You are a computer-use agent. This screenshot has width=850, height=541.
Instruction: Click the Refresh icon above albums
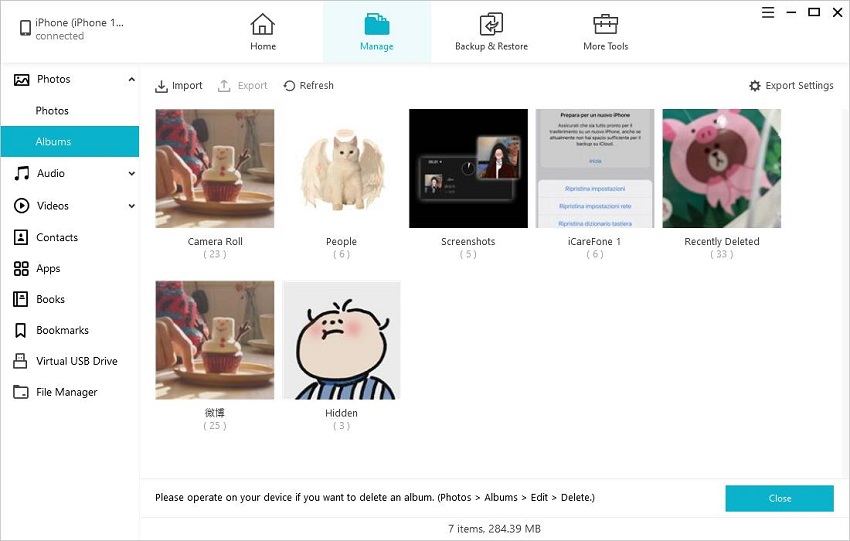pyautogui.click(x=290, y=86)
